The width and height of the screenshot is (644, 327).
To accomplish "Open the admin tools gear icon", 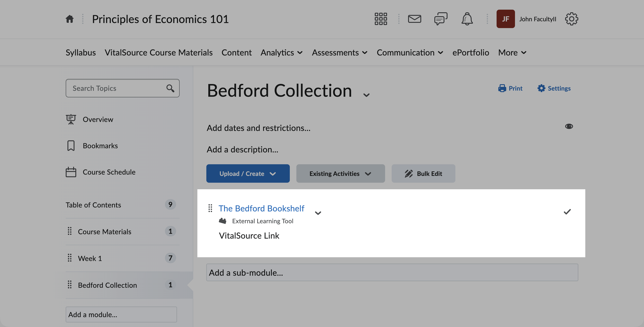I will coord(571,19).
